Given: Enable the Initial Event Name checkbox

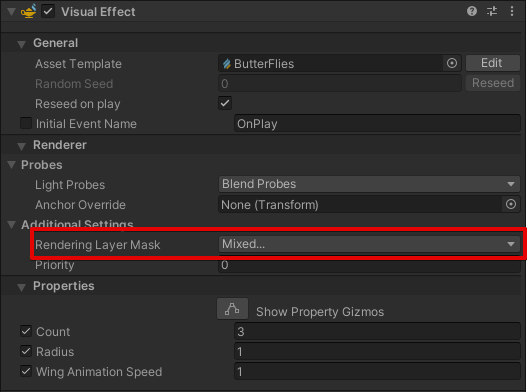Looking at the screenshot, I should (26, 123).
